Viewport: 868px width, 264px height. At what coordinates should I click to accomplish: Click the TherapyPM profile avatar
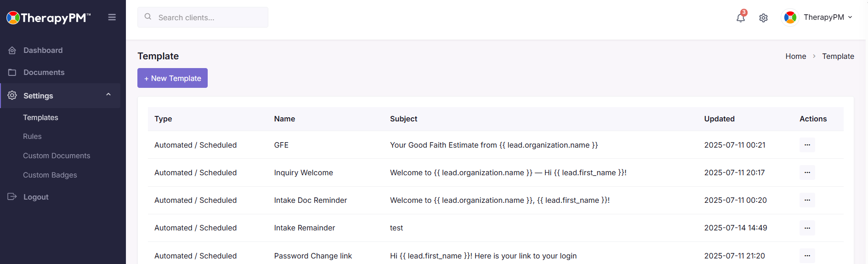click(x=790, y=17)
